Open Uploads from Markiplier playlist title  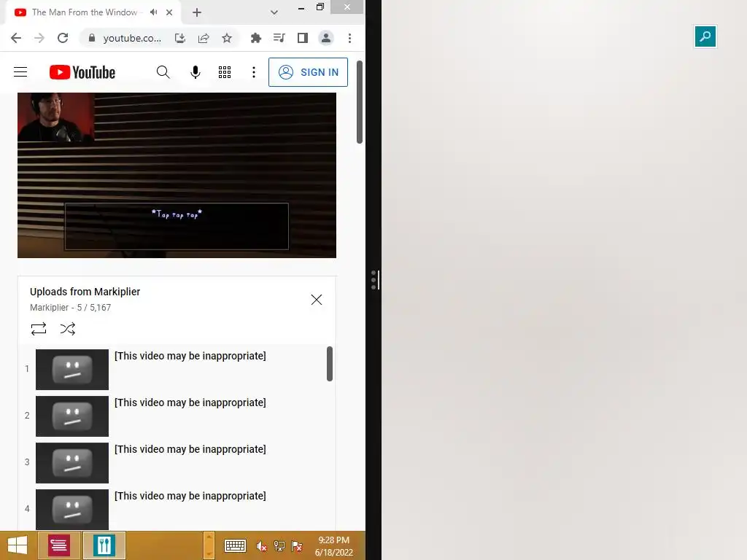point(85,292)
